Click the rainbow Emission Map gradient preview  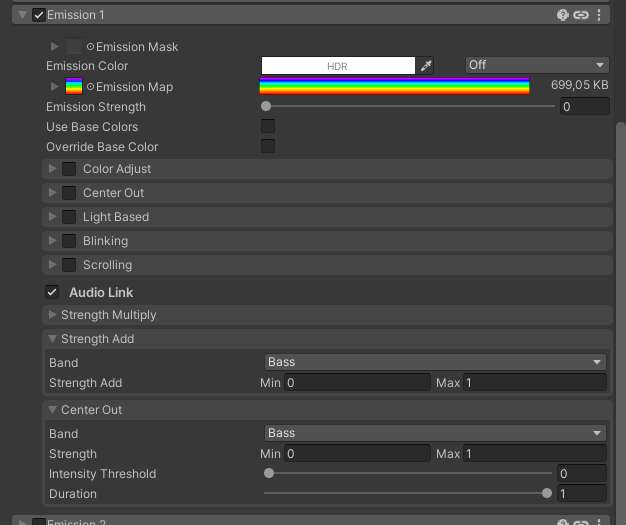point(394,86)
